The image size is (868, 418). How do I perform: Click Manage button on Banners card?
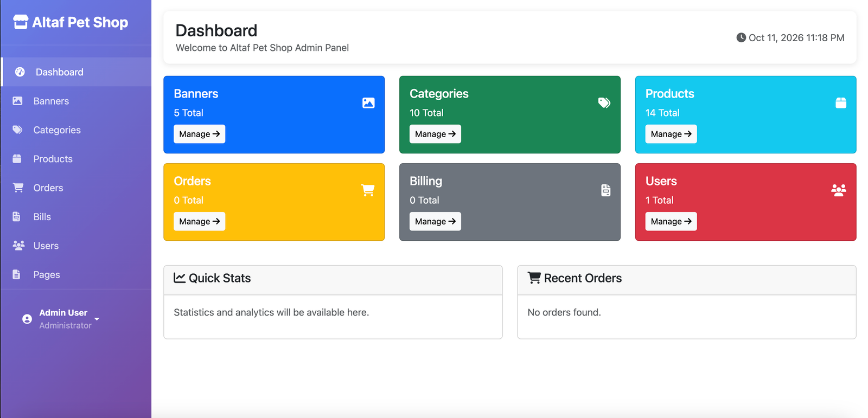pos(199,134)
